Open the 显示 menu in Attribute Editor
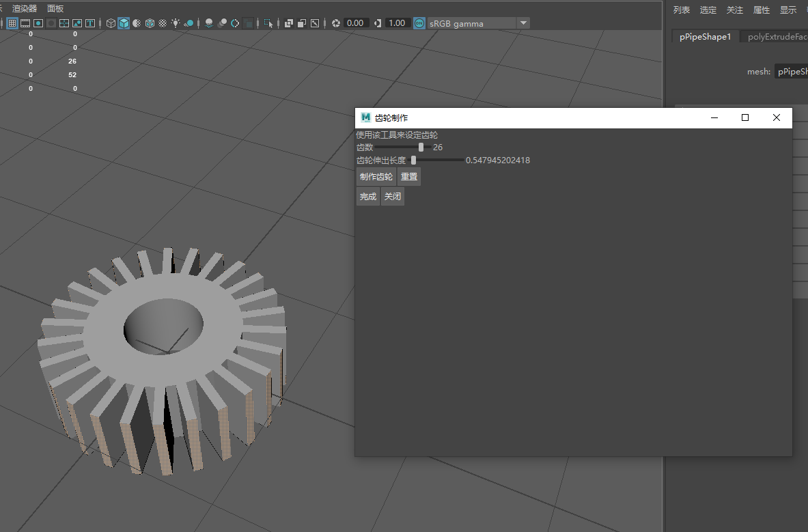 (788, 10)
